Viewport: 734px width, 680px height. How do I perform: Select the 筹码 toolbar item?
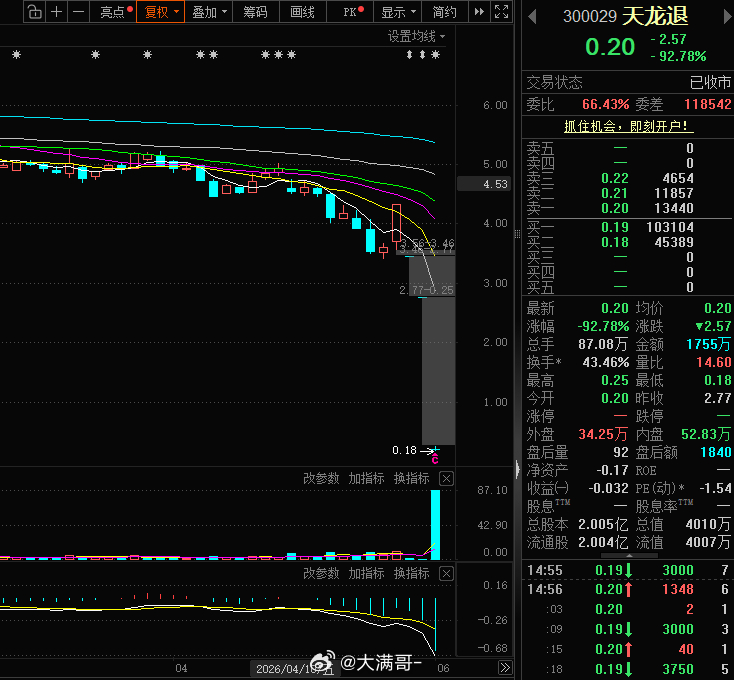pyautogui.click(x=256, y=11)
